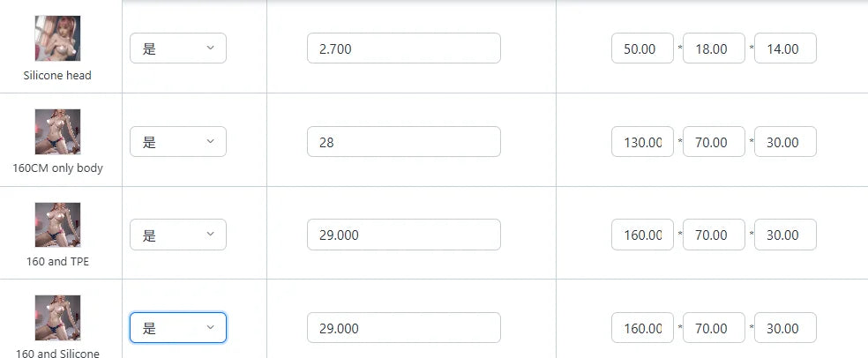Select the height field showing 14.00
Screen dimensions: 868x358
(x=785, y=48)
